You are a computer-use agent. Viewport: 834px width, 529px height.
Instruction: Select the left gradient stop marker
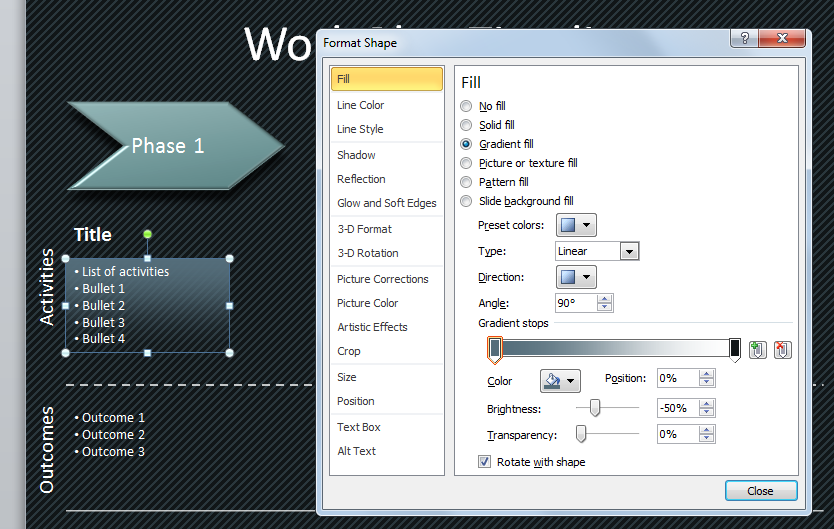(494, 349)
